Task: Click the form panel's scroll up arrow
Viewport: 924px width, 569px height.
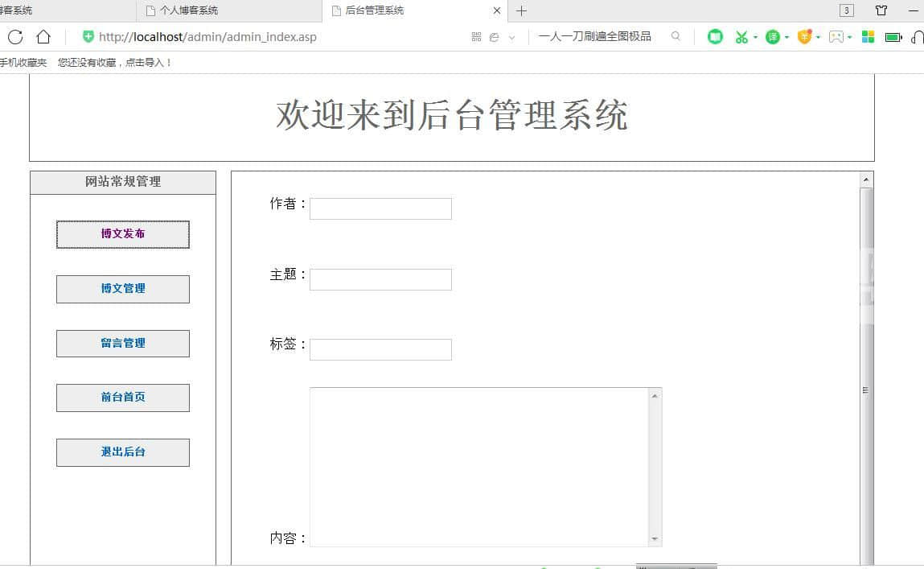Action: click(866, 179)
